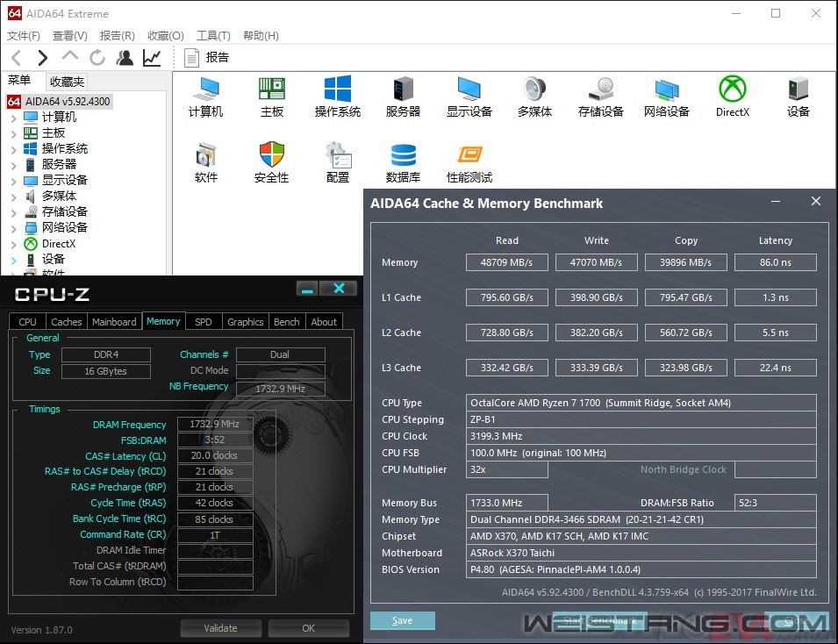Click the Memory Read value field
This screenshot has height=644, width=838.
pos(507,262)
